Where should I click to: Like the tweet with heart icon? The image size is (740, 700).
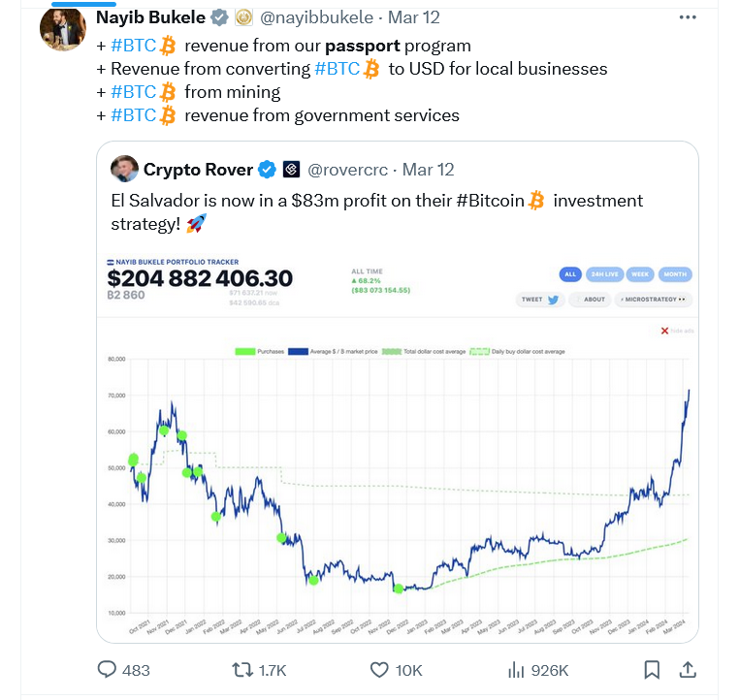click(381, 669)
